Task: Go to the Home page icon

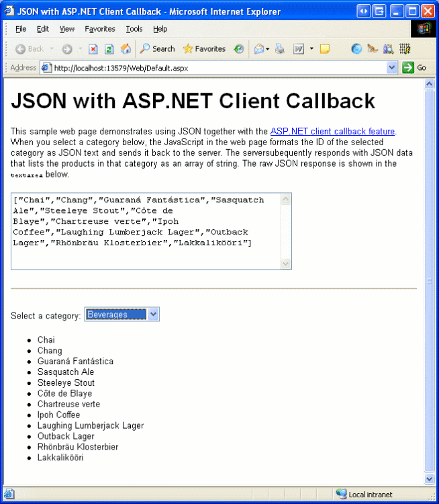Action: coord(126,49)
